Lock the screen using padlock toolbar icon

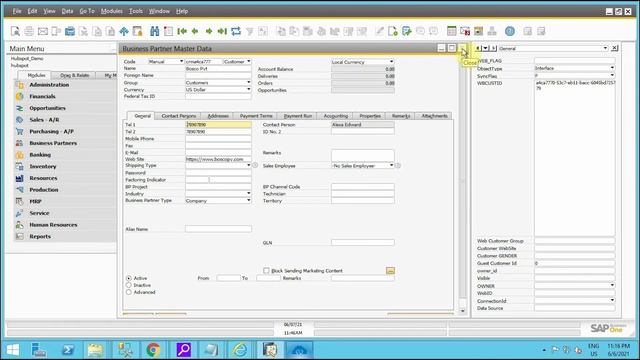tap(138, 31)
